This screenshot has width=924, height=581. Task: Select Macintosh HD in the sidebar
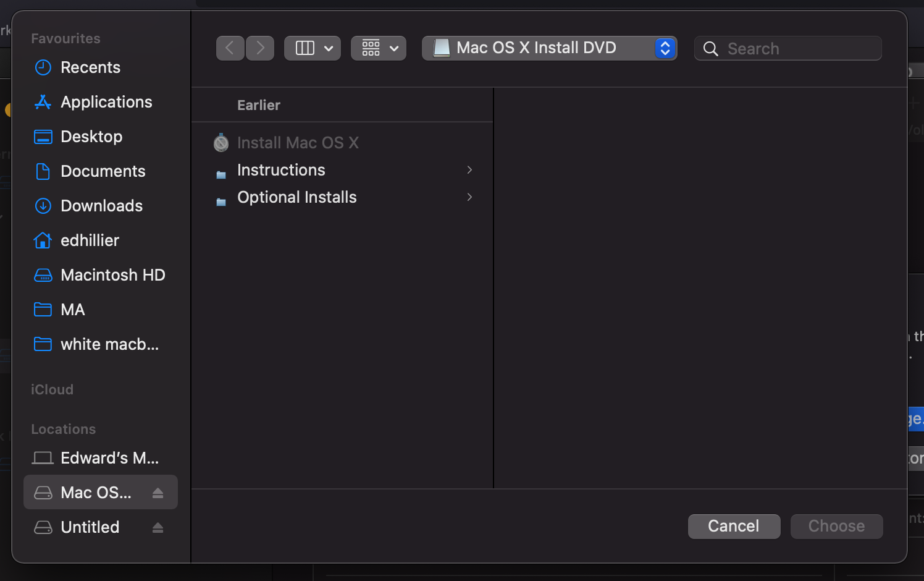(101, 275)
